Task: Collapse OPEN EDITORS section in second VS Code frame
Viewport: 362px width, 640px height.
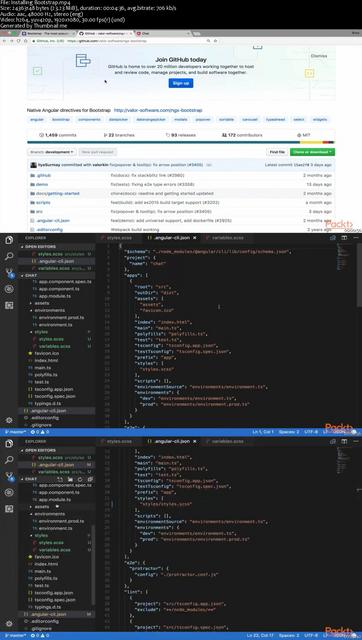Action: coord(57,450)
